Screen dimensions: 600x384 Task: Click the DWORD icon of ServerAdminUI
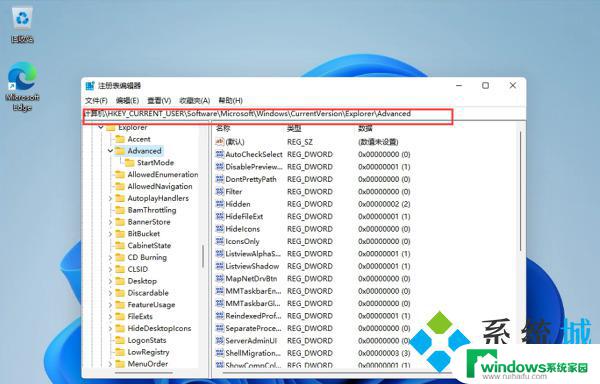pyautogui.click(x=220, y=340)
